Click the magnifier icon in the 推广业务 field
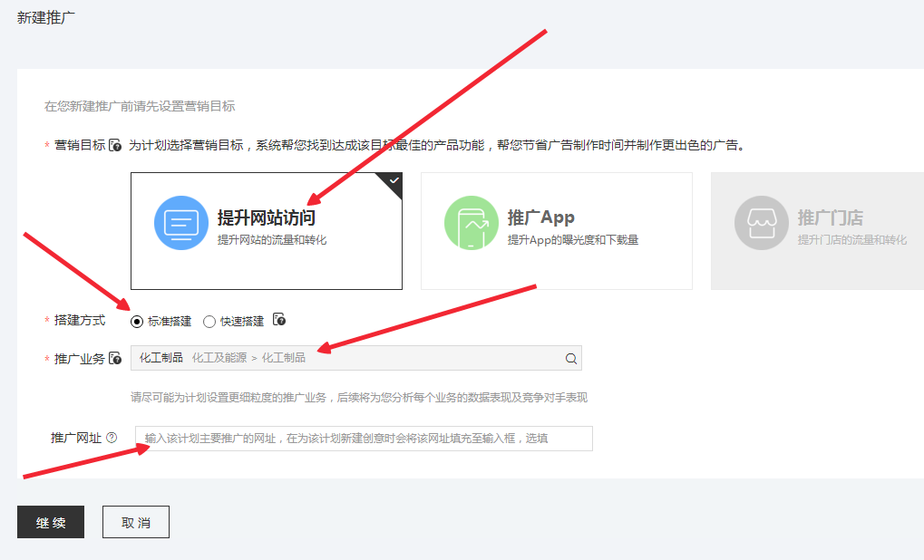Image resolution: width=924 pixels, height=560 pixels. (x=571, y=357)
